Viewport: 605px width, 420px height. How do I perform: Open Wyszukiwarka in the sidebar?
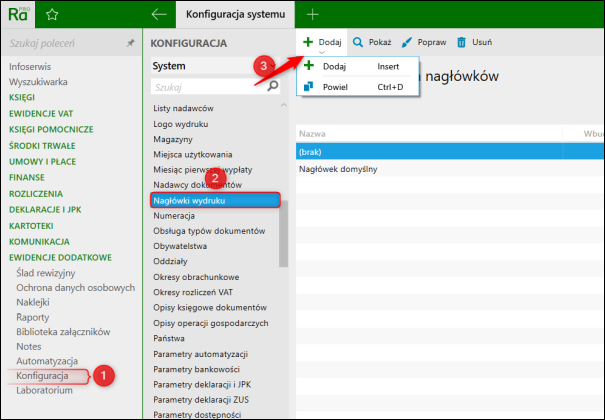coord(38,82)
